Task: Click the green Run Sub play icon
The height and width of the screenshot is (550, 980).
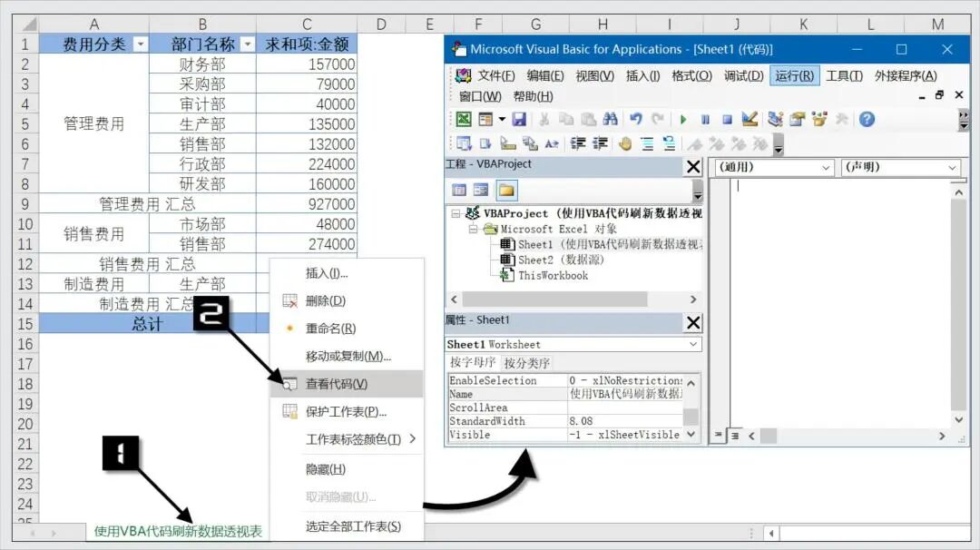Action: (x=682, y=120)
